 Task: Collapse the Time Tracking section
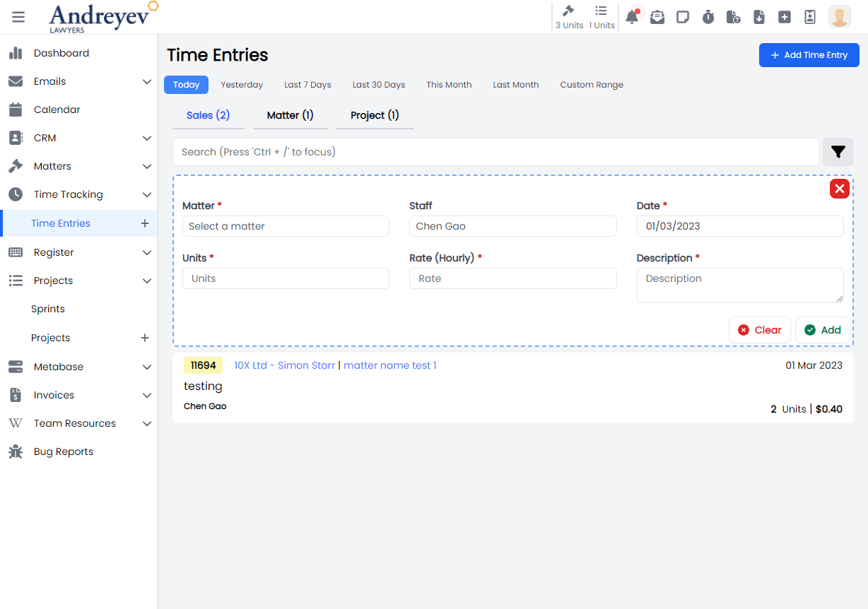click(x=146, y=194)
